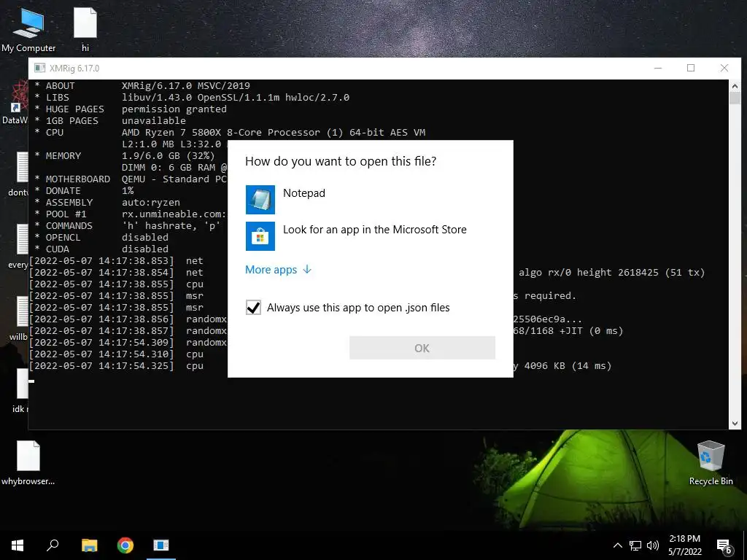
Task: Select Notepad to open the file
Action: tap(370, 200)
